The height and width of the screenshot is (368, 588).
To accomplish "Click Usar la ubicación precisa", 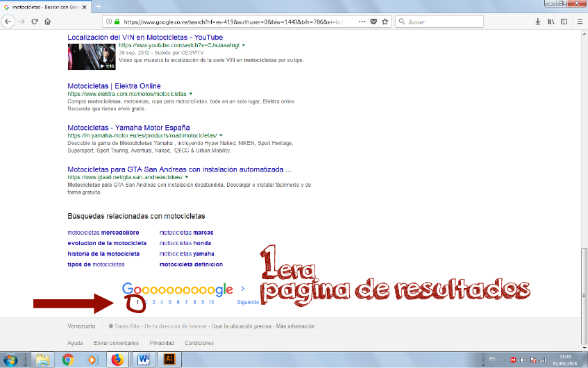I will tap(241, 326).
